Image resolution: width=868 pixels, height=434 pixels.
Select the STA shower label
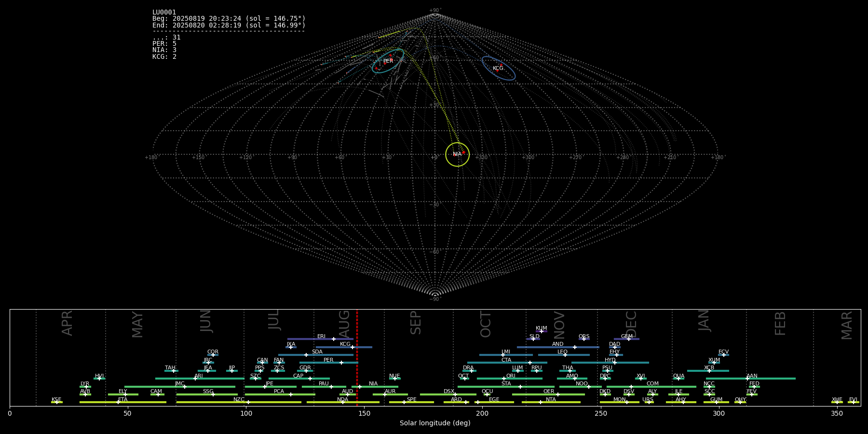point(506,384)
